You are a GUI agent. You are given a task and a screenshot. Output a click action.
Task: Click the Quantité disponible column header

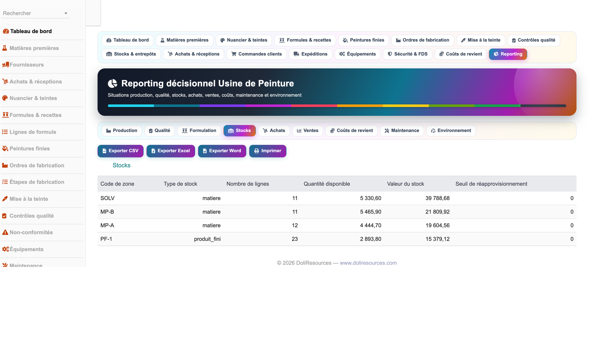[327, 184]
